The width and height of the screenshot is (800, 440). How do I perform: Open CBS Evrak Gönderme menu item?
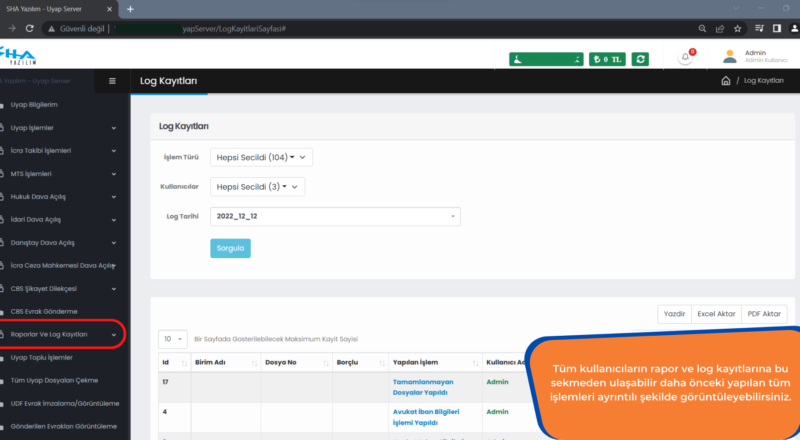coord(50,311)
